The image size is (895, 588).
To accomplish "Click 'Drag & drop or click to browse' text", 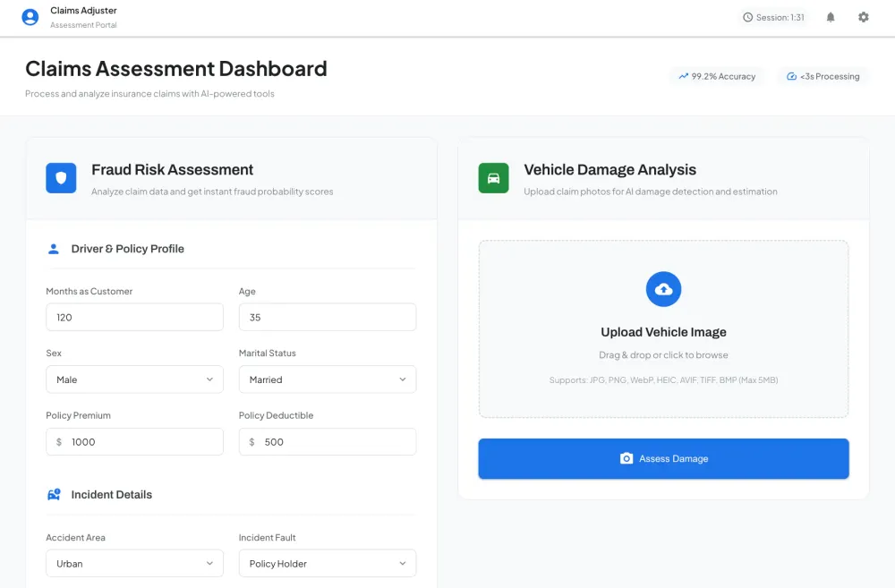I will pos(663,354).
